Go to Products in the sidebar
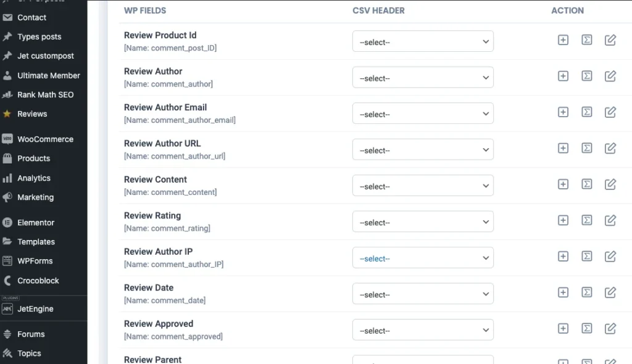 coord(33,159)
